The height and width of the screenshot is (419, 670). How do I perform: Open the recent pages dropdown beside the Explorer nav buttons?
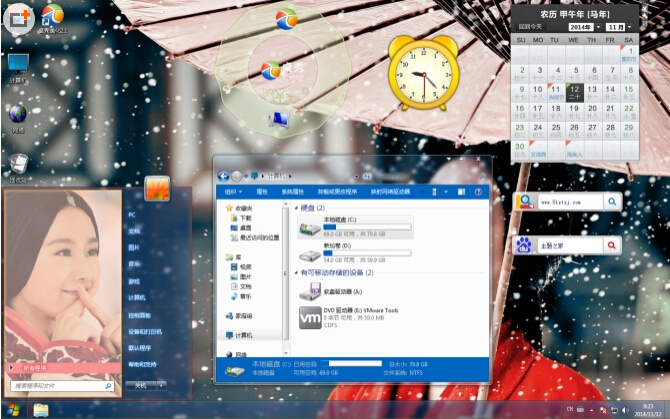pyautogui.click(x=247, y=176)
